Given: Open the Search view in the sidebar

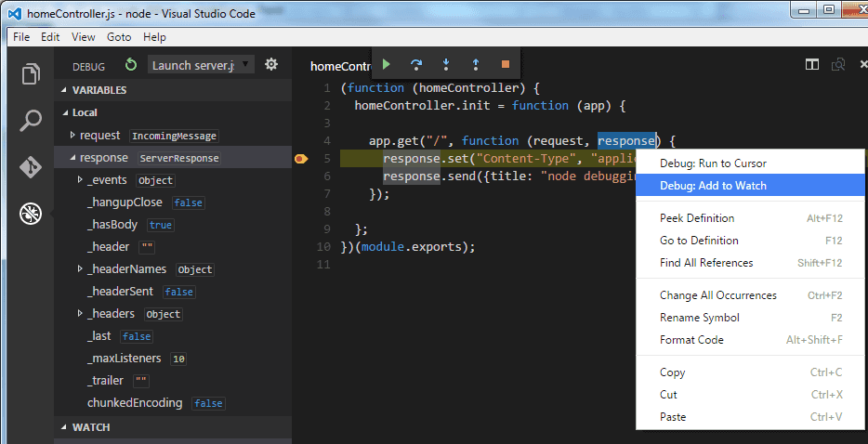Looking at the screenshot, I should [31, 120].
